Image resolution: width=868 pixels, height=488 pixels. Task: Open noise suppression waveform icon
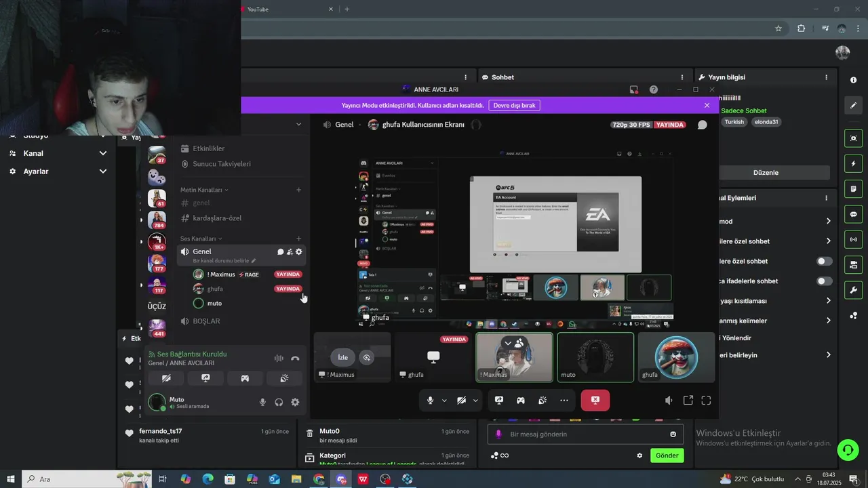[279, 359]
